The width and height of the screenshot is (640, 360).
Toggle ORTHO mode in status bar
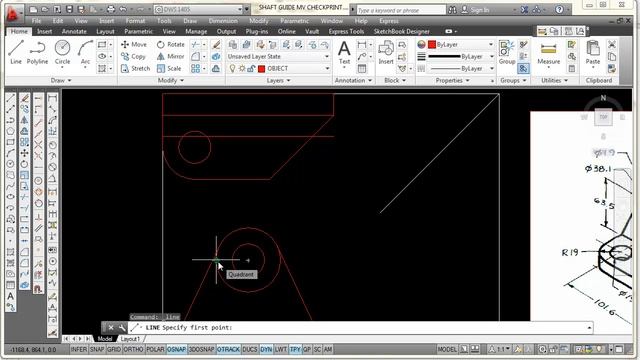coord(133,349)
